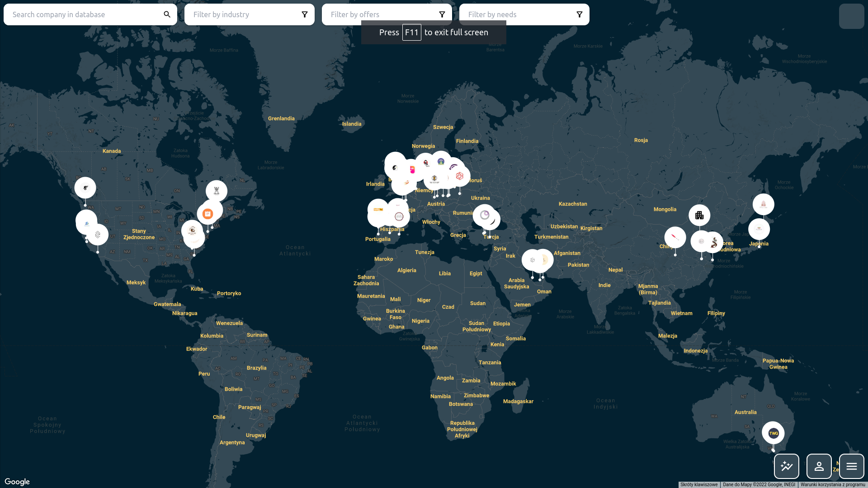Open the user profile button
The image size is (868, 488).
tap(819, 466)
